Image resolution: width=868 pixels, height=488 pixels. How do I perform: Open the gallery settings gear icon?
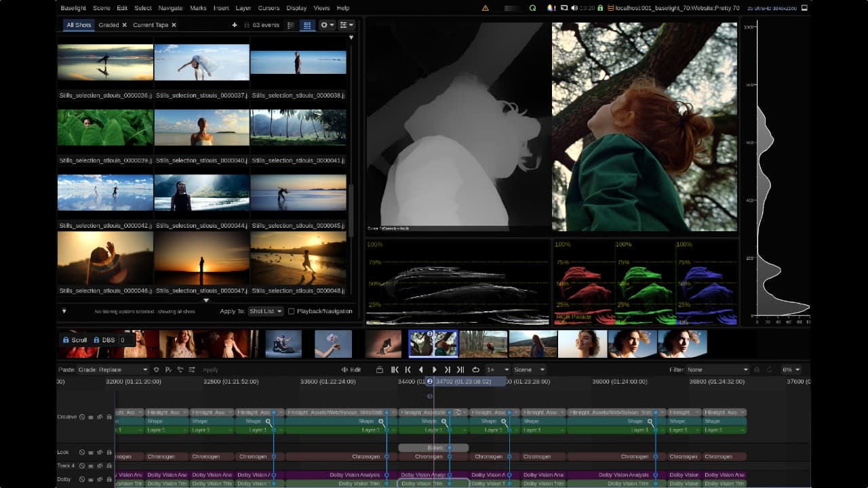click(325, 25)
